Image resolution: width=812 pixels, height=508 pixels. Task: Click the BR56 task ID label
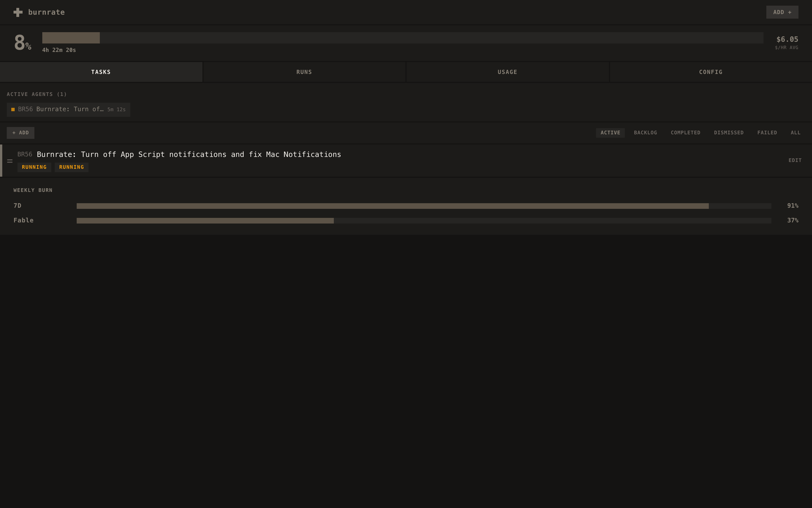25,155
